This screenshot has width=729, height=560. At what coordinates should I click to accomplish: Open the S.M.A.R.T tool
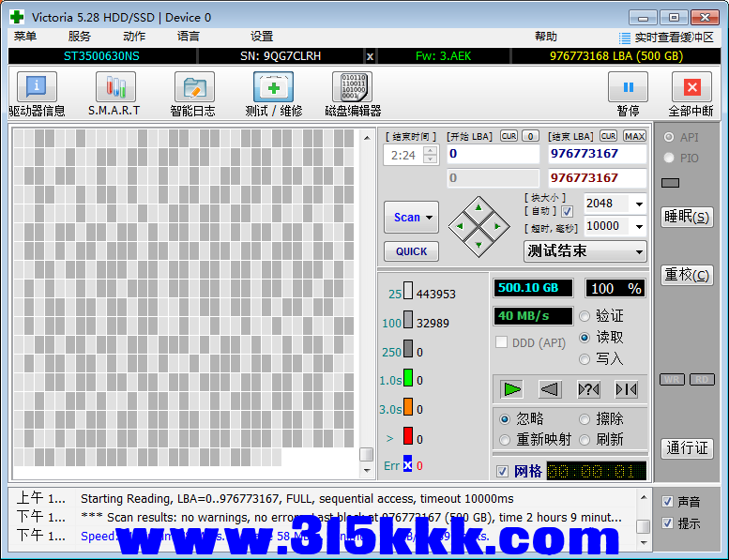(114, 88)
